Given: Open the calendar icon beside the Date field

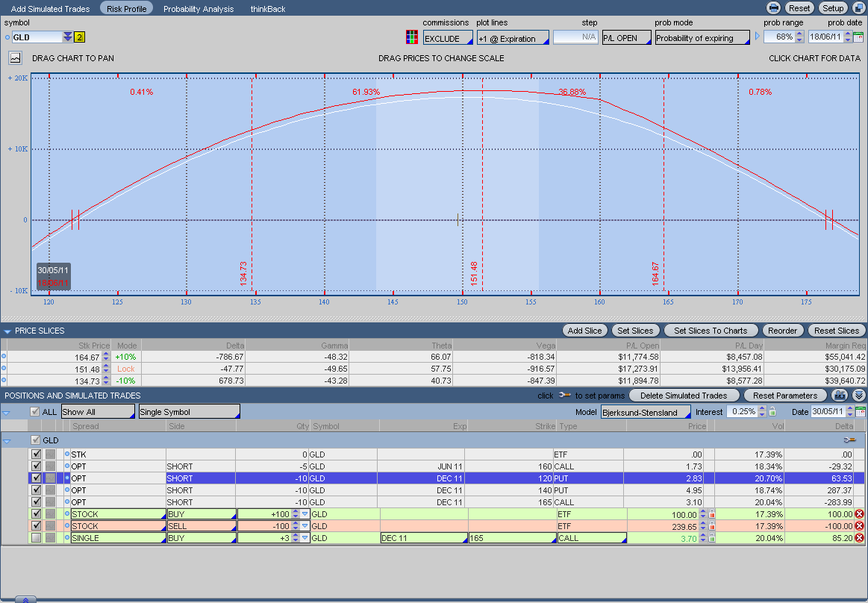Looking at the screenshot, I should point(859,412).
